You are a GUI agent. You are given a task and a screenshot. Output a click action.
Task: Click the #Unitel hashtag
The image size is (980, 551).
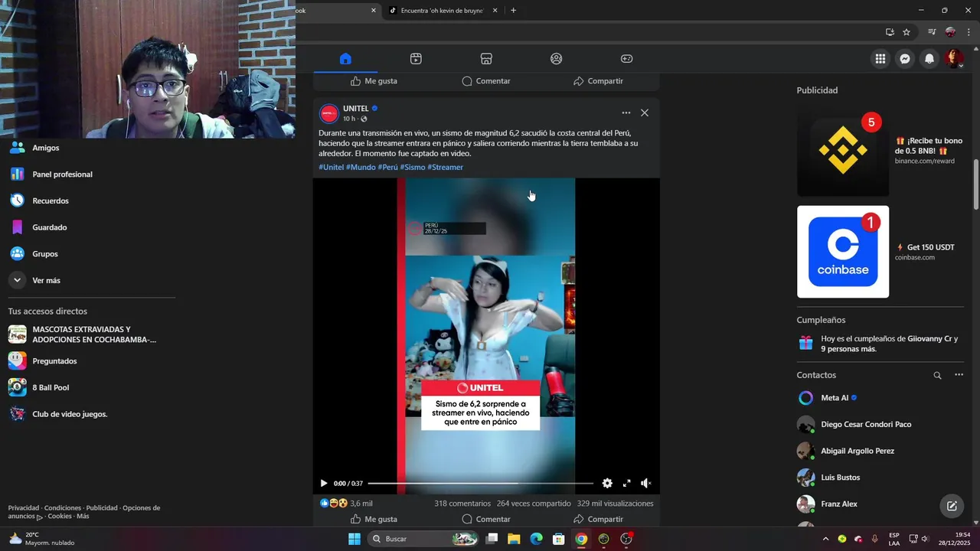[332, 167]
